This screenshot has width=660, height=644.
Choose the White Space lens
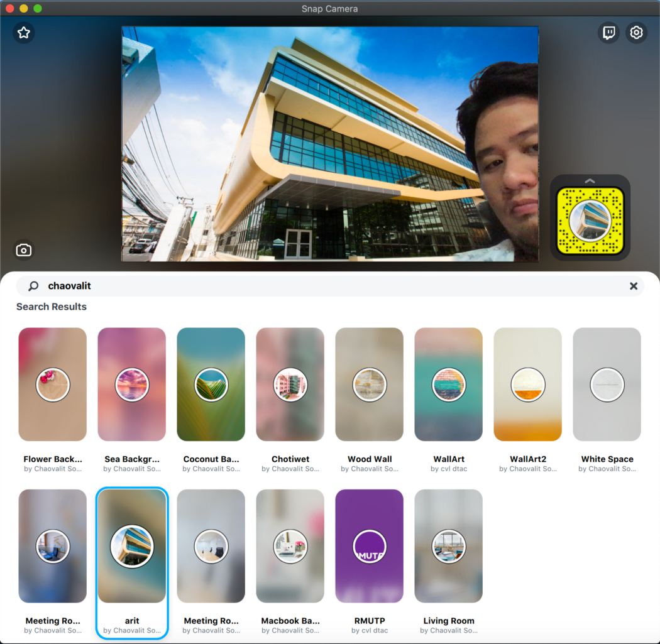pyautogui.click(x=607, y=384)
